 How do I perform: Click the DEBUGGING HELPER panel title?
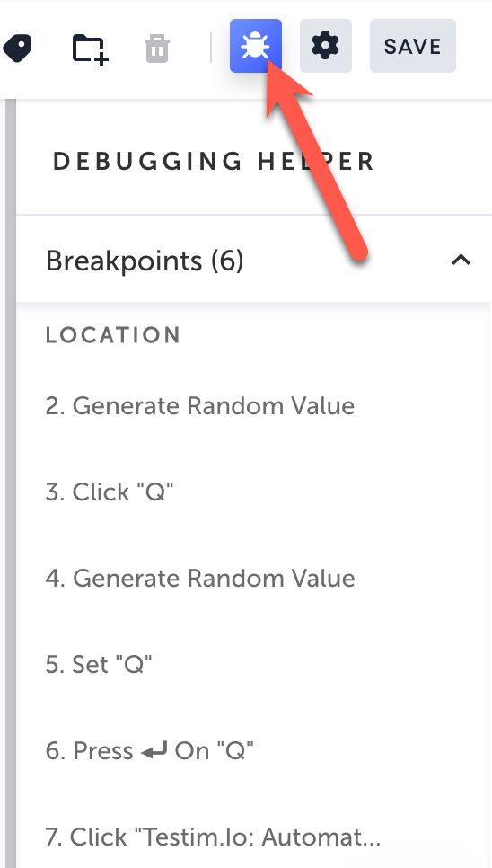214,162
